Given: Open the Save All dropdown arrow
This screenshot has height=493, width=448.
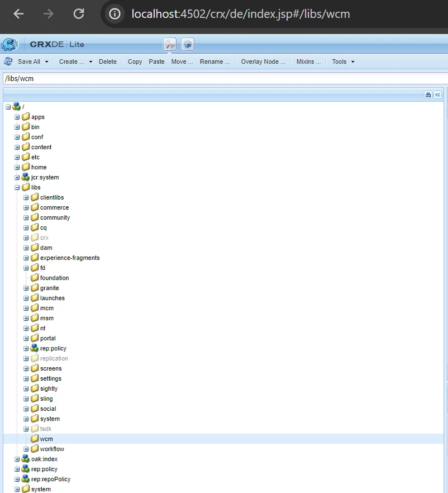Looking at the screenshot, I should [x=46, y=61].
